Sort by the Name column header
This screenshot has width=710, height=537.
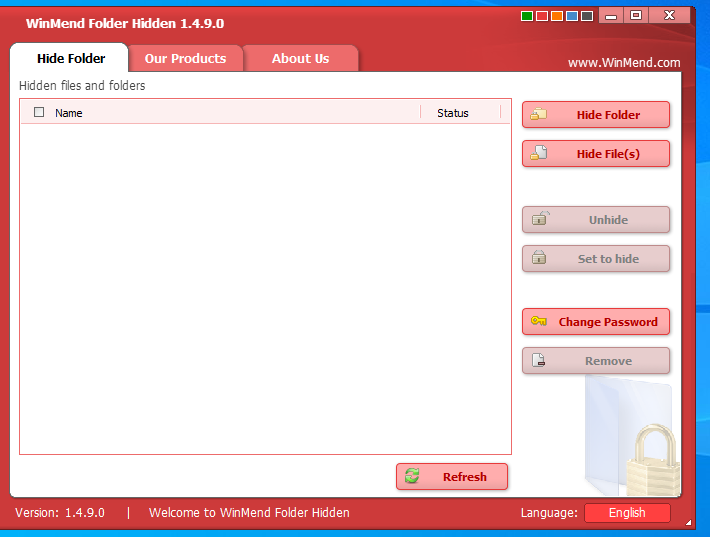point(69,113)
